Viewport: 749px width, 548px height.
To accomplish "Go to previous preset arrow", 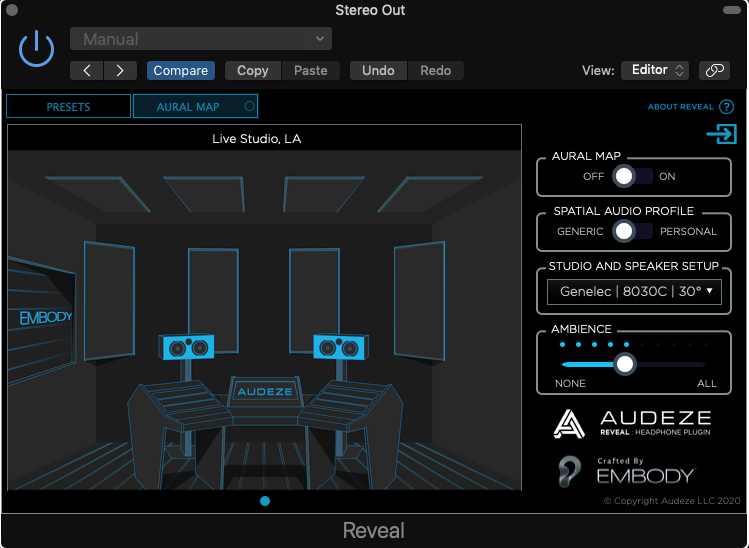I will [86, 71].
